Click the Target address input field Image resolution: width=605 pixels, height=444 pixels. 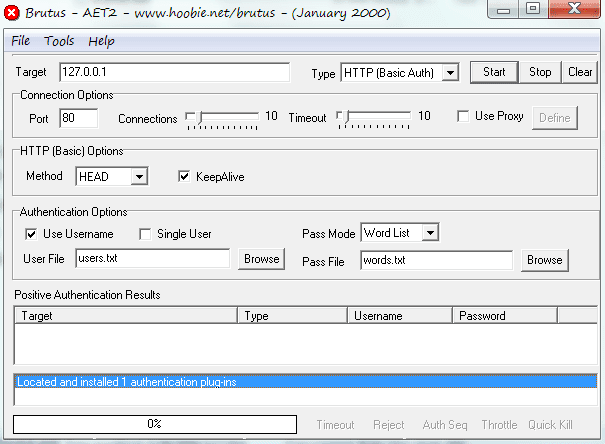[x=174, y=72]
